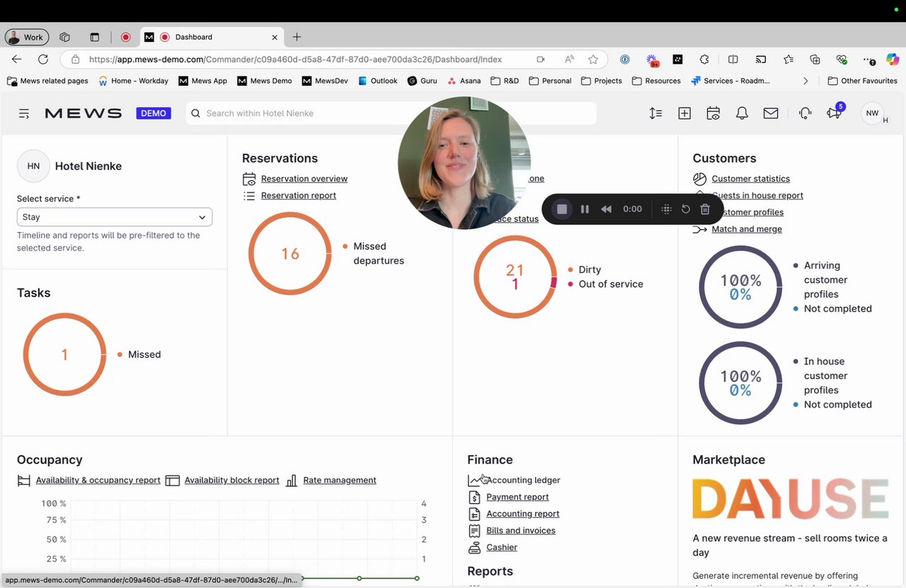Click the Cashier register icon
Image resolution: width=906 pixels, height=588 pixels.
474,548
